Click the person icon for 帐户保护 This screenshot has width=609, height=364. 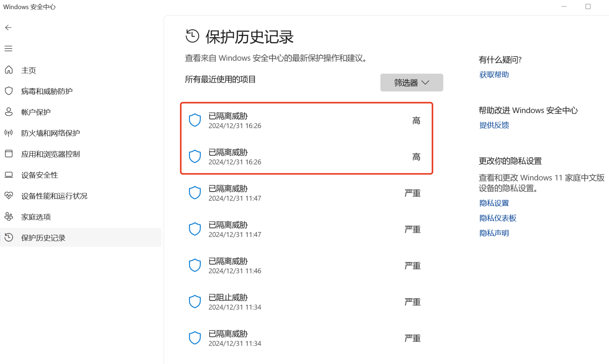tap(9, 112)
